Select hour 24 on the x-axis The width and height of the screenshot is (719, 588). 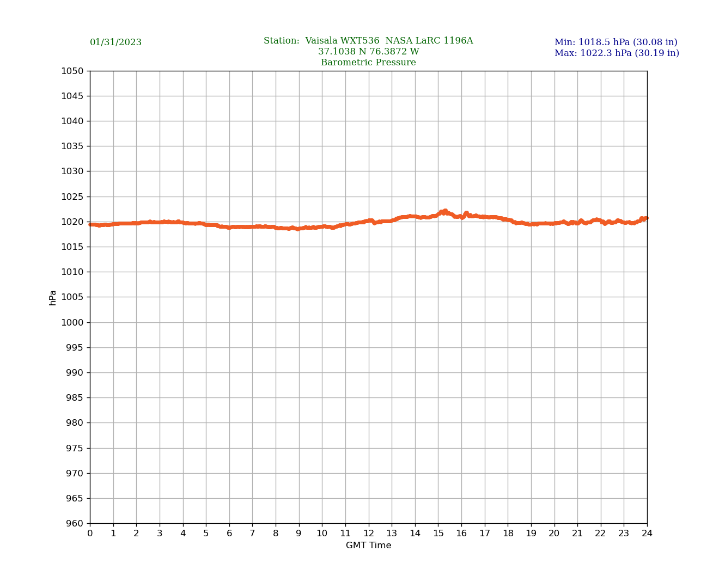pos(647,534)
